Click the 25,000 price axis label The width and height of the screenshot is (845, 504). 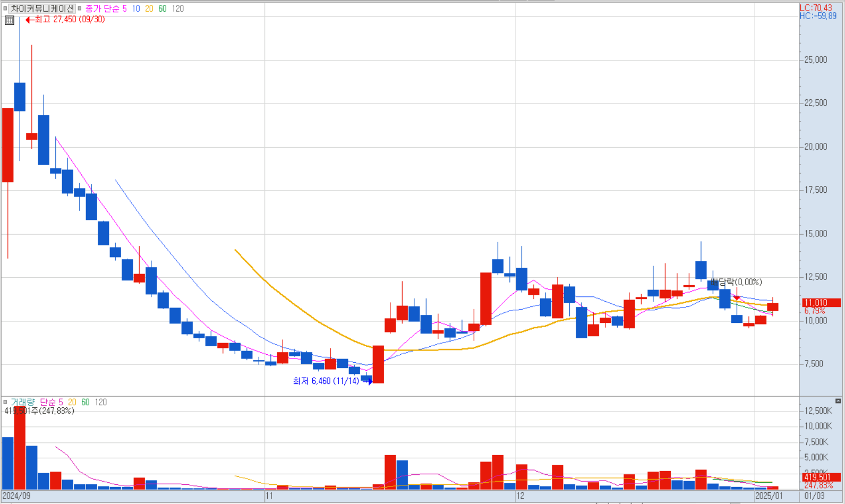(816, 60)
